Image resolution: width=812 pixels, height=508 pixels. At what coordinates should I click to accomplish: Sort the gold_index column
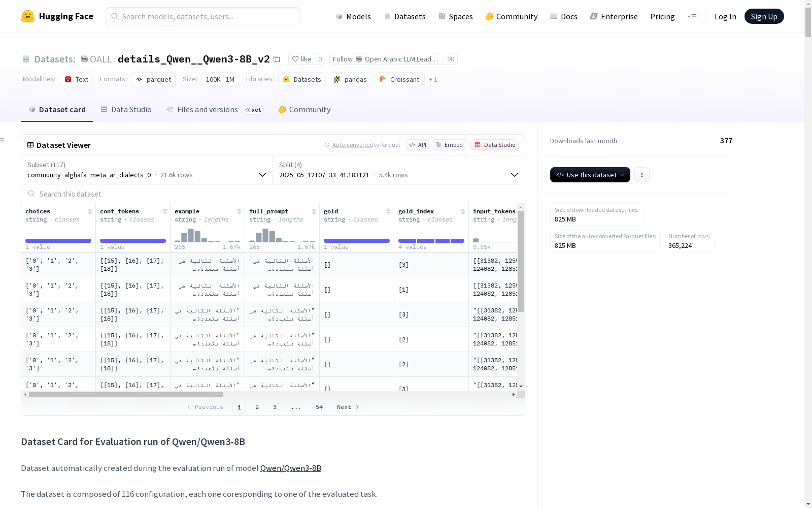click(x=463, y=211)
